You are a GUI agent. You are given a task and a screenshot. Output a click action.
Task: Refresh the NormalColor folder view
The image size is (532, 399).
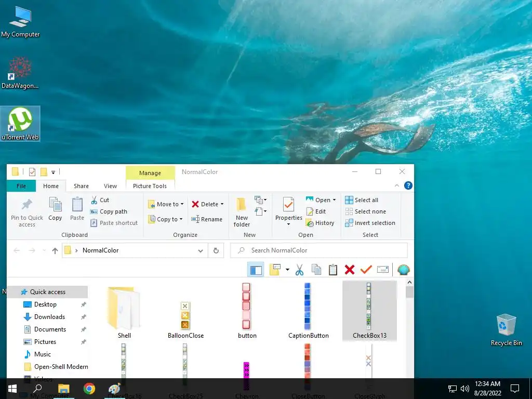[216, 251]
